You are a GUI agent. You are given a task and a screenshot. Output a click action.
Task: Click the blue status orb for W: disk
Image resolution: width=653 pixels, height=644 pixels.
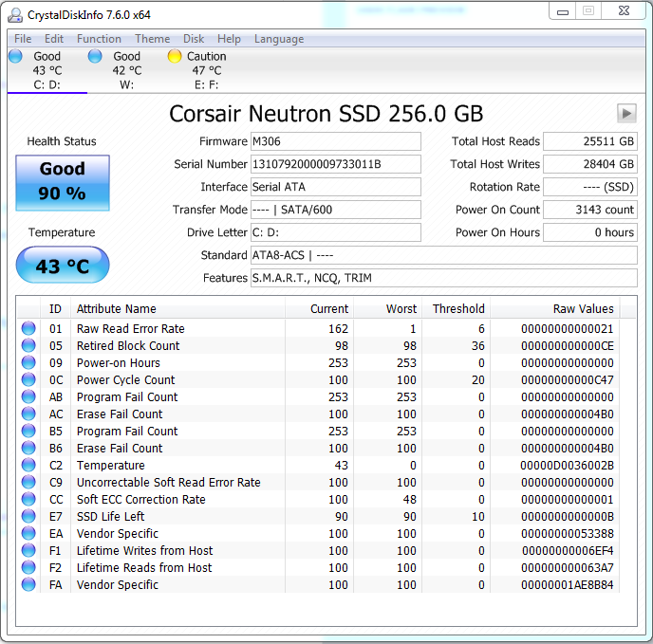tap(95, 57)
